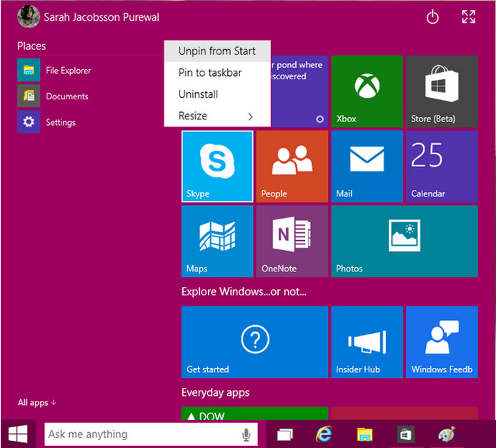This screenshot has width=496, height=448.
Task: Click the power button icon
Action: coord(432,17)
